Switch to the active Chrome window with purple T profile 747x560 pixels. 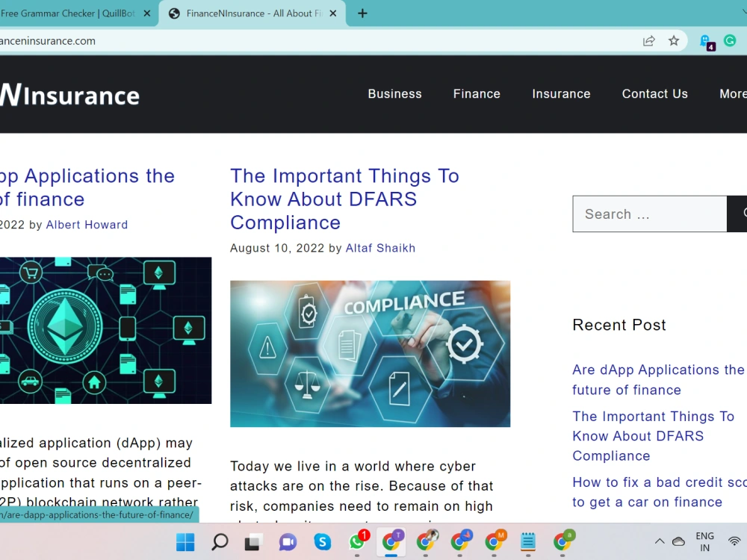(x=391, y=541)
